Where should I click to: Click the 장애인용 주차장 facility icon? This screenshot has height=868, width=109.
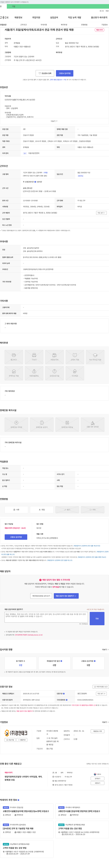click(x=16, y=424)
